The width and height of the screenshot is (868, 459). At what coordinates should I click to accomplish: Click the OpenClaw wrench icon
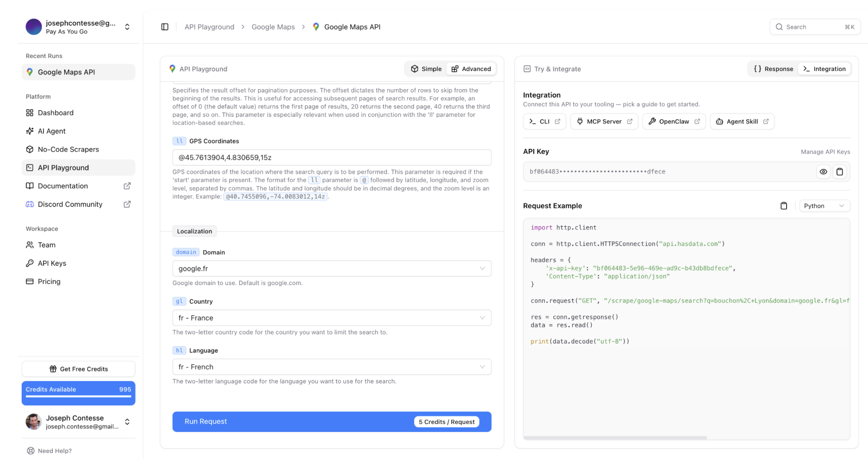coord(652,121)
